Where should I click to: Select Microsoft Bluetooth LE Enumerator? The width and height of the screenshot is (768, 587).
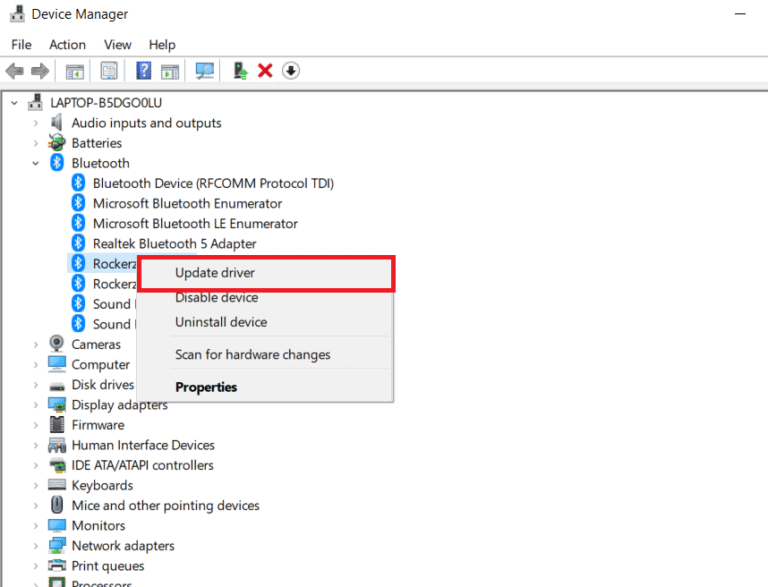pos(195,223)
